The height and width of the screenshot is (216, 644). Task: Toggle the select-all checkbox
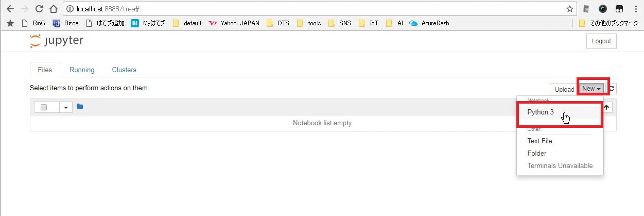click(44, 107)
